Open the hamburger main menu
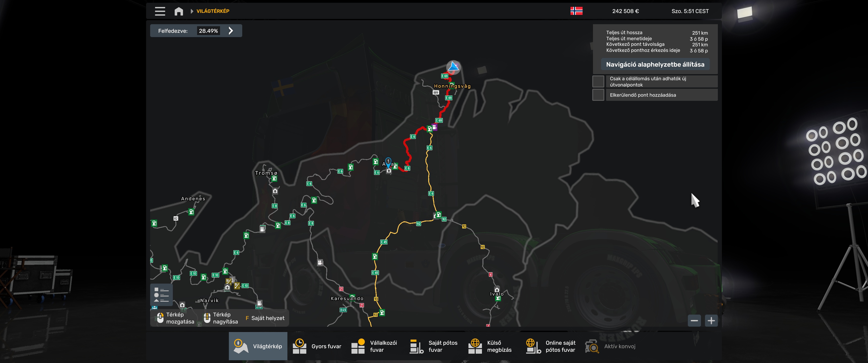The image size is (868, 363). click(x=160, y=11)
